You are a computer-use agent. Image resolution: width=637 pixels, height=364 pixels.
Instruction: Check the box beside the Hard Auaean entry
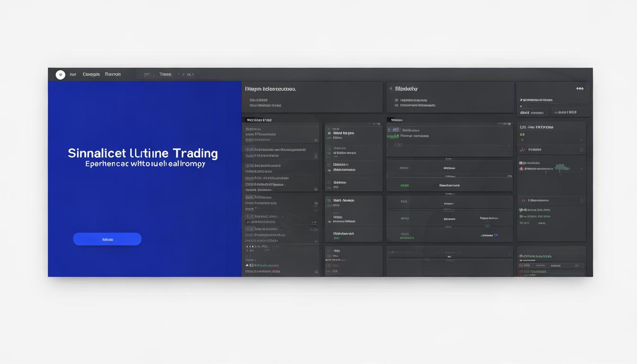329,201
